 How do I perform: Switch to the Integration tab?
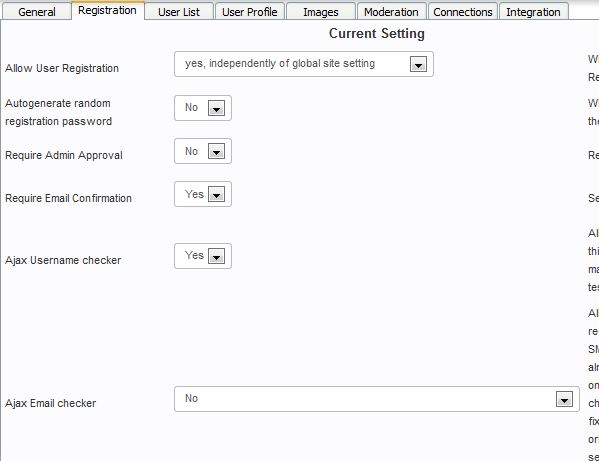pyautogui.click(x=533, y=11)
